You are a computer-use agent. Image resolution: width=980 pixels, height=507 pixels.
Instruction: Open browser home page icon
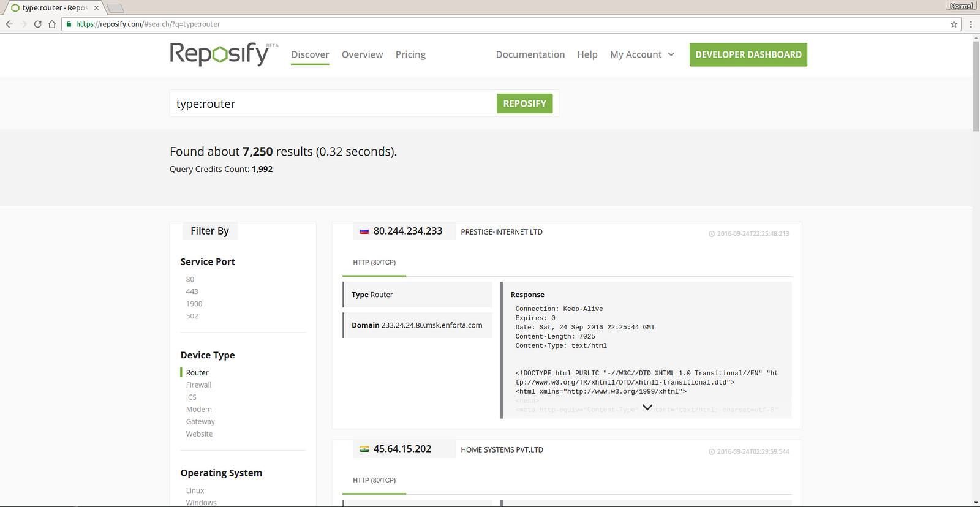tap(52, 24)
